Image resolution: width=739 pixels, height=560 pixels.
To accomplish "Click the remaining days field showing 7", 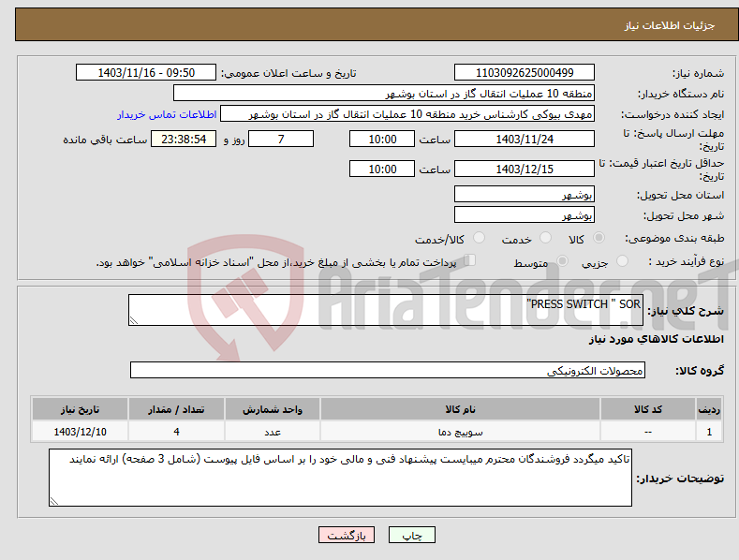I will click(x=281, y=139).
